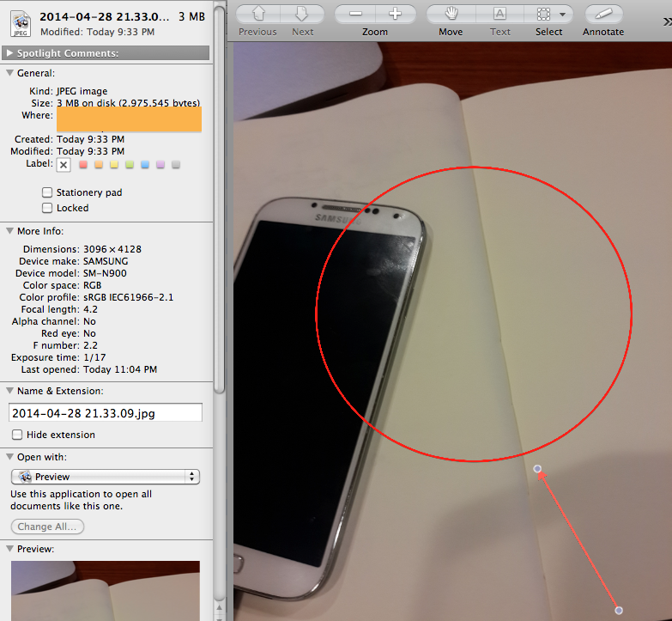672x621 pixels.
Task: Apply the blue label color
Action: (145, 165)
